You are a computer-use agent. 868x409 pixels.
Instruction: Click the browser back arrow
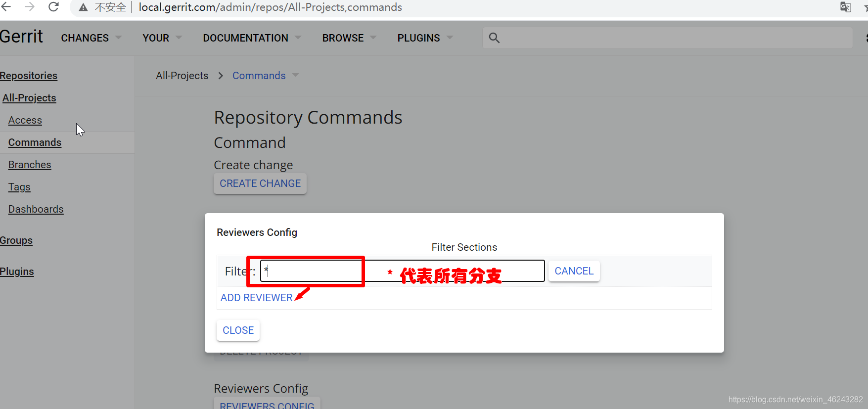pyautogui.click(x=6, y=7)
